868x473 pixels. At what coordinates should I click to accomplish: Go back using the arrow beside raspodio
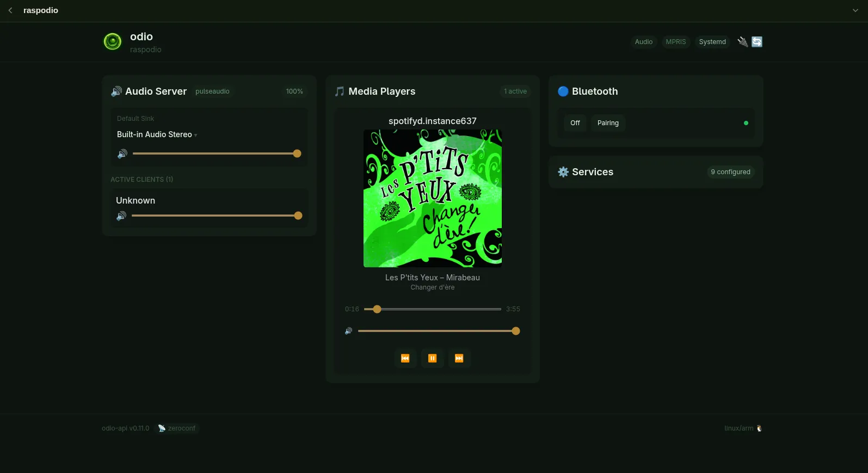tap(10, 10)
